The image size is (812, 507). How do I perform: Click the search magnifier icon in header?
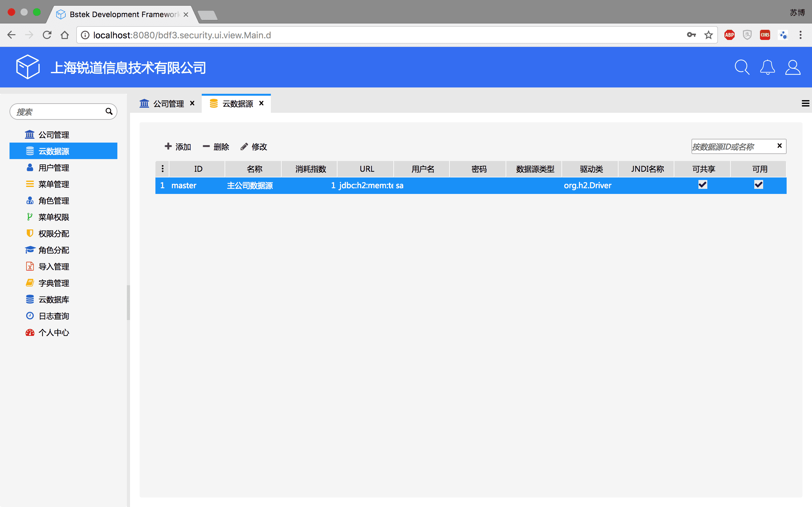click(x=742, y=67)
